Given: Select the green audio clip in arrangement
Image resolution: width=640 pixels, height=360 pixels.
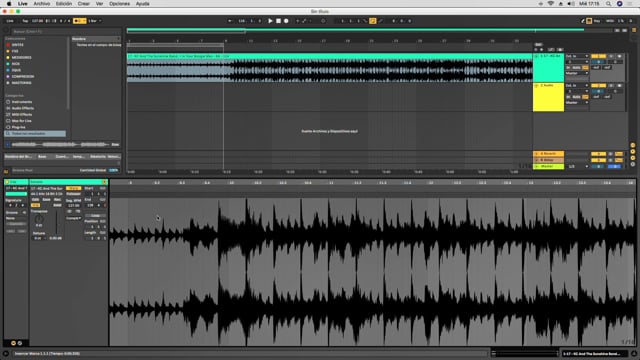Looking at the screenshot, I should click(x=330, y=68).
